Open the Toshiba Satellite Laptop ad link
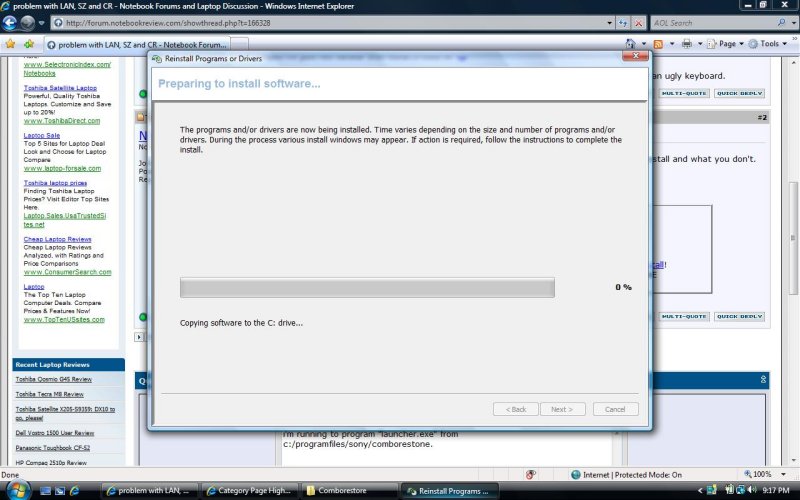The width and height of the screenshot is (800, 500). [x=60, y=88]
